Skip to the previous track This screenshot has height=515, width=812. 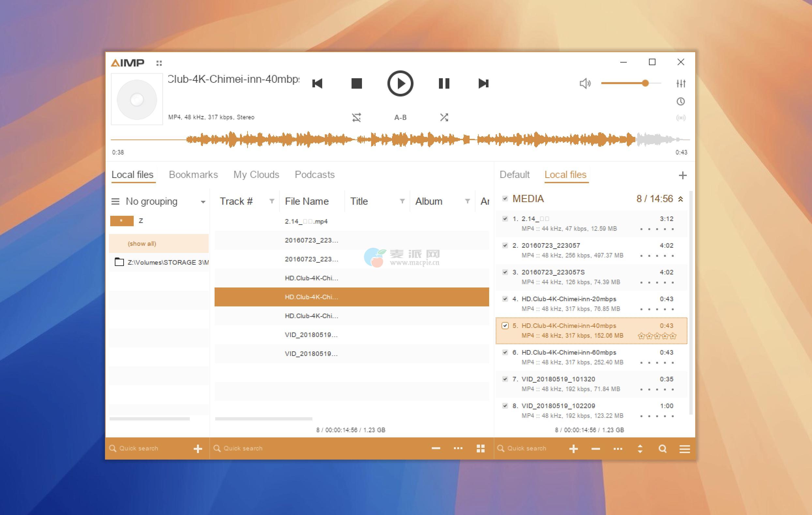tap(317, 83)
